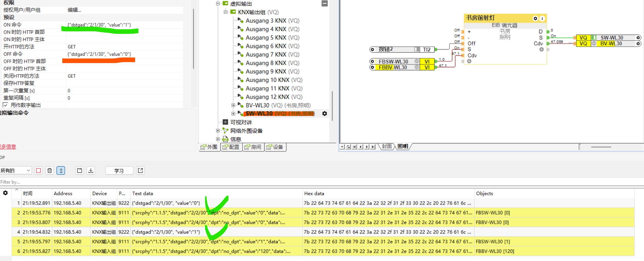This screenshot has width=644, height=261.
Task: Collapse the KNX输出组 tree node
Action: [226, 12]
